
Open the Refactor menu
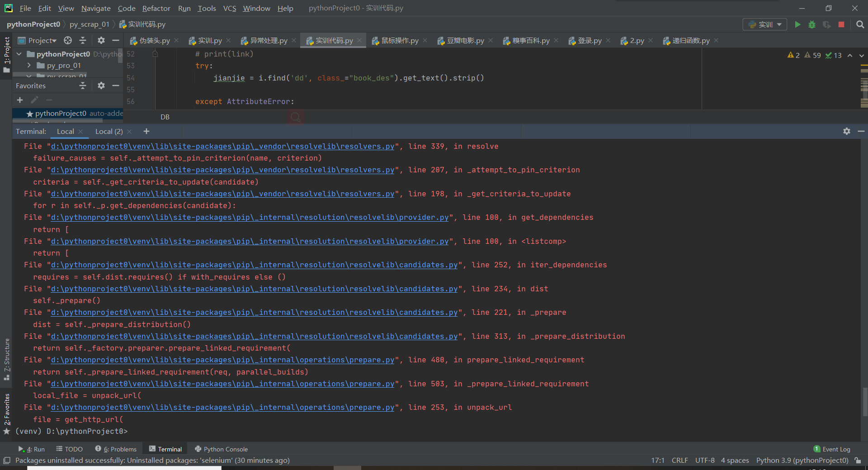[156, 8]
